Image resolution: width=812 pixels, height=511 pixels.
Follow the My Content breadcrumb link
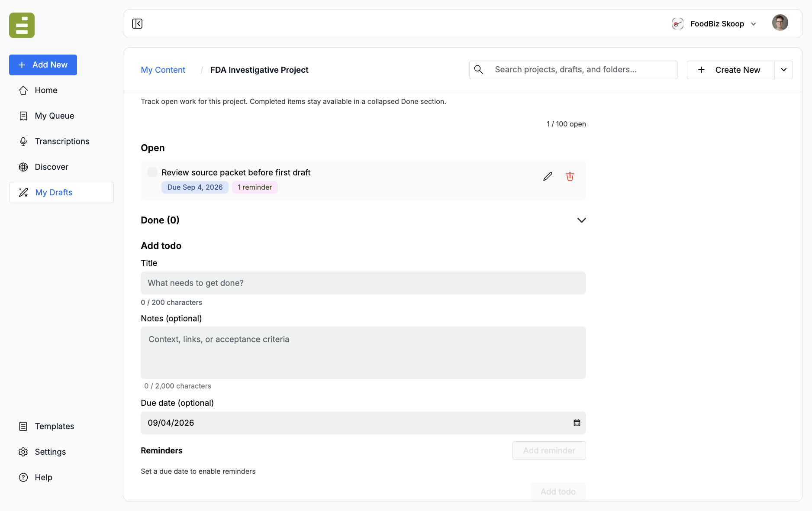pos(163,70)
